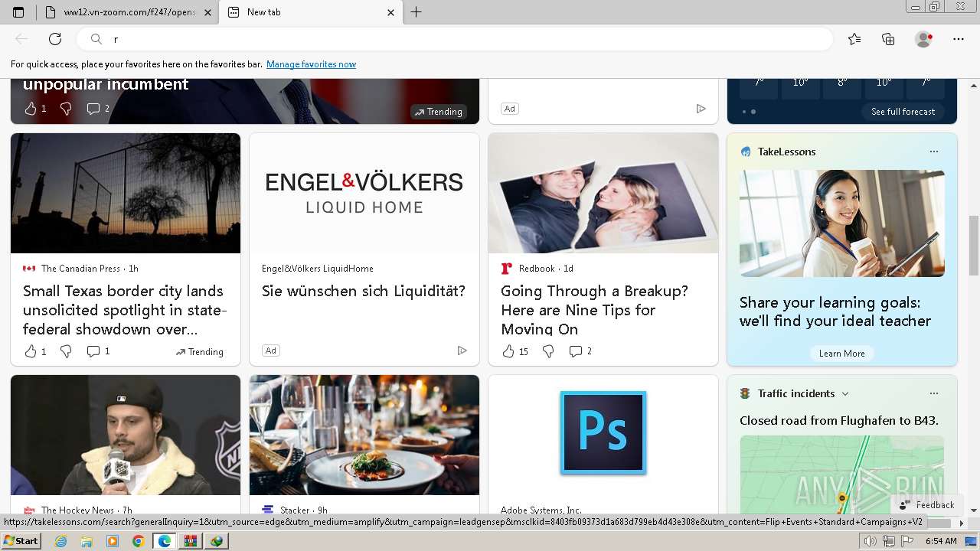Open Traffic incidents card options menu
The width and height of the screenshot is (980, 551).
[x=934, y=393]
